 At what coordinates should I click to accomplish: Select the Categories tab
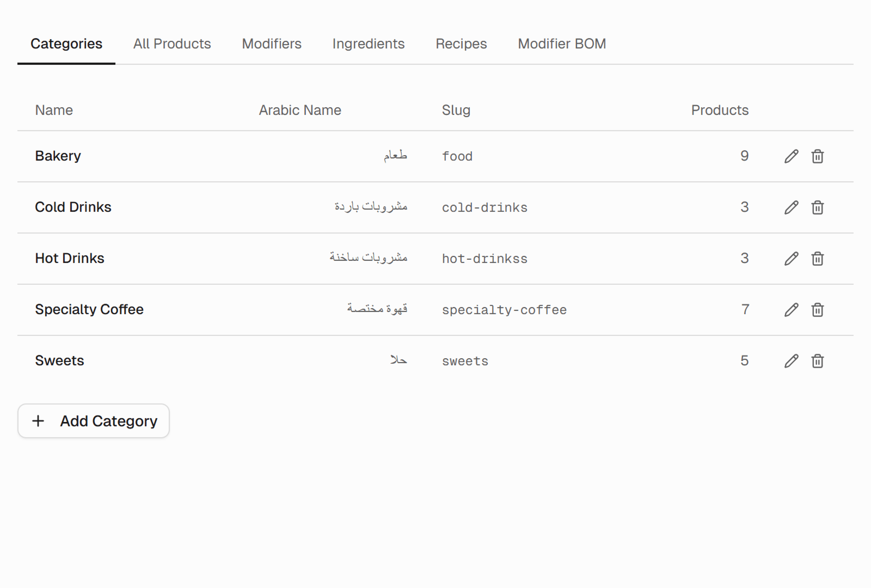pyautogui.click(x=66, y=44)
